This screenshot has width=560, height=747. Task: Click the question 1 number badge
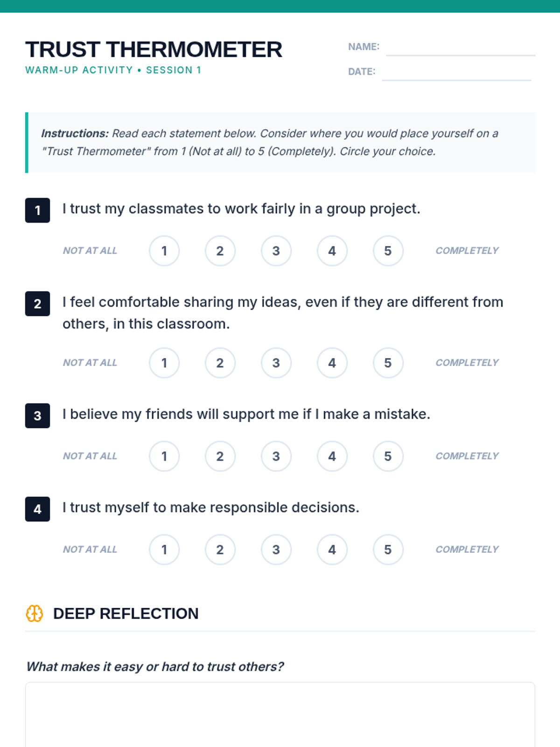(x=37, y=210)
